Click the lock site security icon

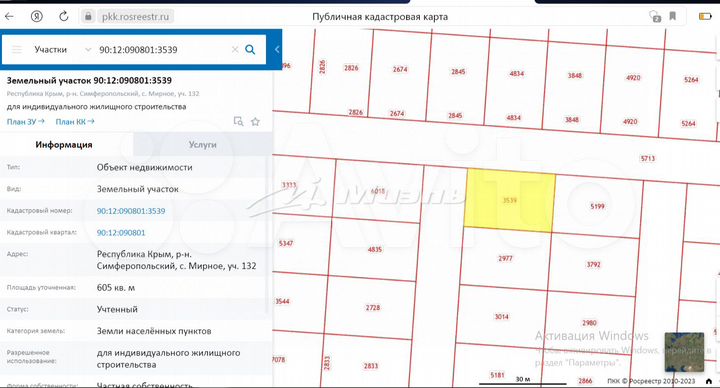88,17
